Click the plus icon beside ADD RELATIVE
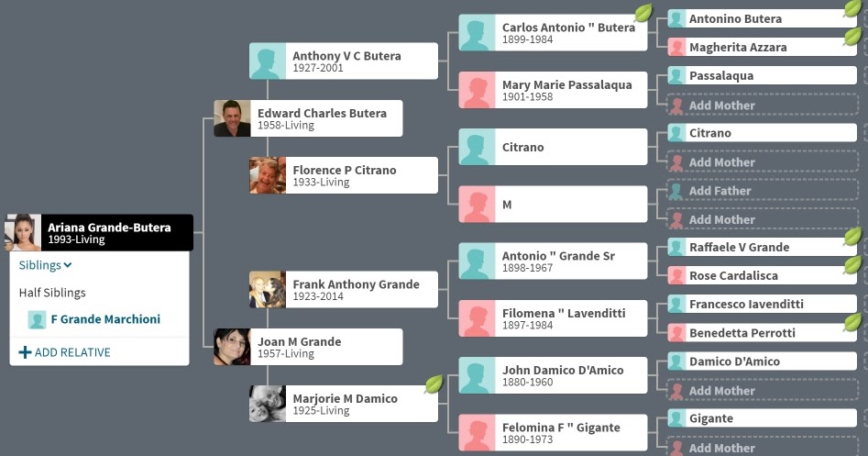This screenshot has height=456, width=868. (25, 352)
